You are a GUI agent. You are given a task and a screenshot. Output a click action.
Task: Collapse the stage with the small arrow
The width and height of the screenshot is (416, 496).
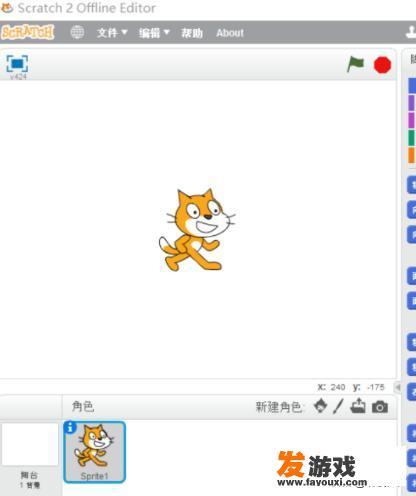(398, 387)
